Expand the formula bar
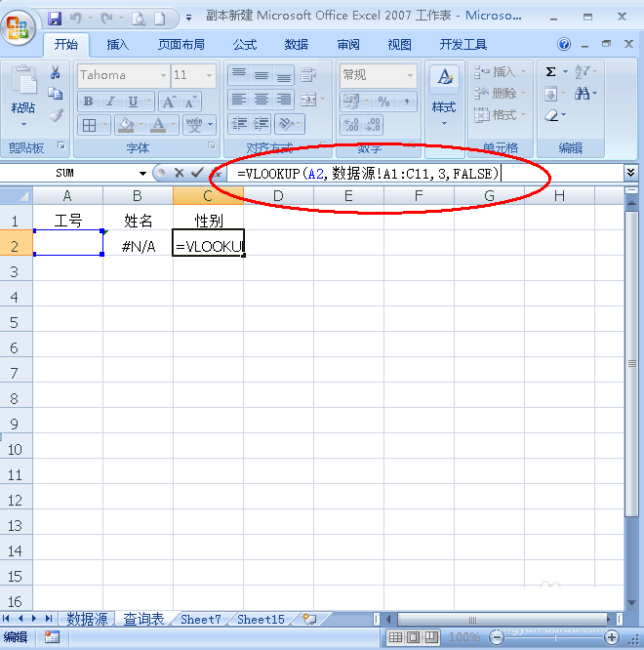 (x=630, y=173)
